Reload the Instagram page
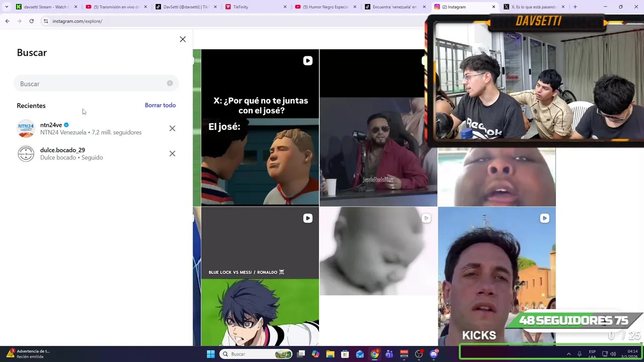 (31, 21)
